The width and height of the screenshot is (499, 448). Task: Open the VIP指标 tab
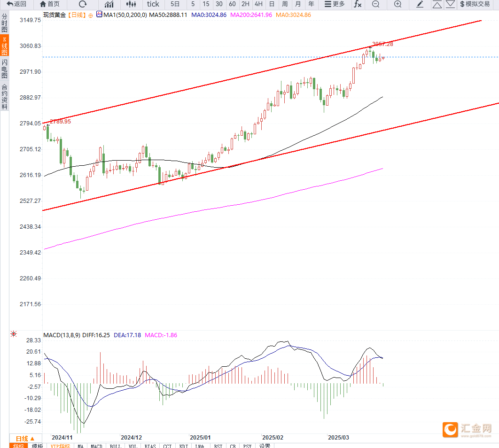tap(61, 446)
